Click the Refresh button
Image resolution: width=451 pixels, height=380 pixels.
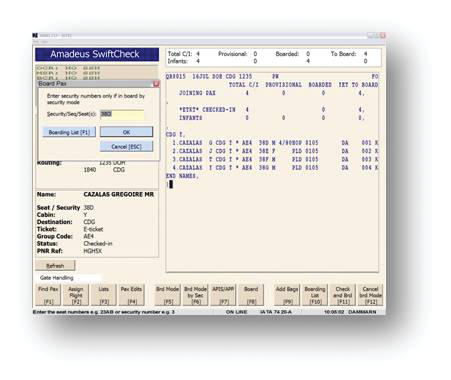click(x=55, y=266)
